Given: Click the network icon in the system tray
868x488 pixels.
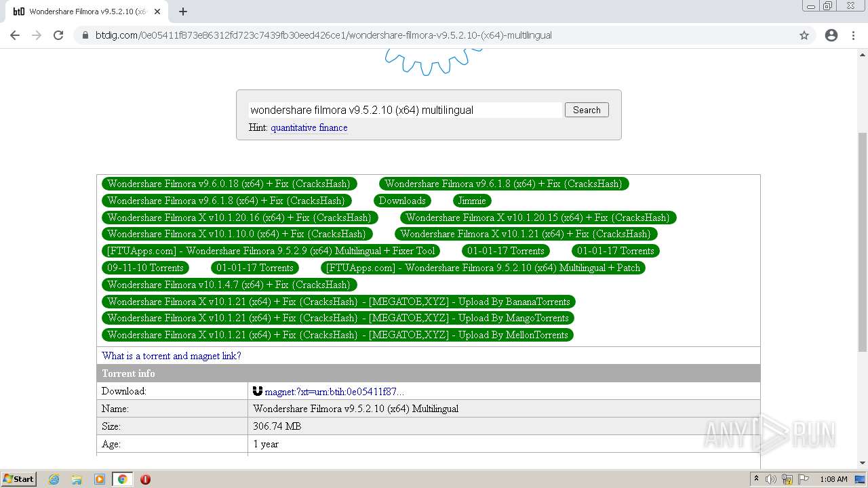Looking at the screenshot, I should pos(787,479).
